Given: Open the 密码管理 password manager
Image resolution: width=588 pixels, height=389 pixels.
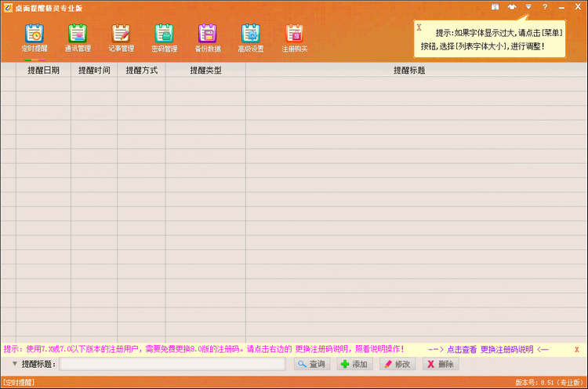Looking at the screenshot, I should click(165, 38).
